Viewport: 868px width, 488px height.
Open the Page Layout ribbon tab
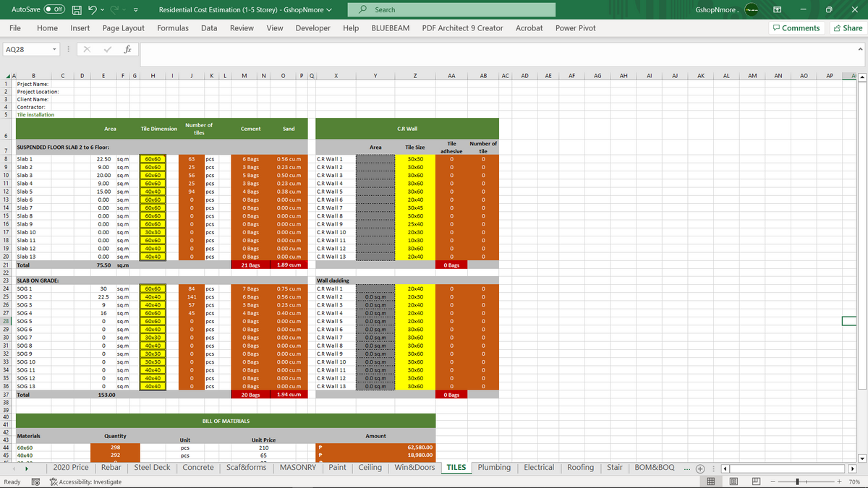tap(124, 28)
